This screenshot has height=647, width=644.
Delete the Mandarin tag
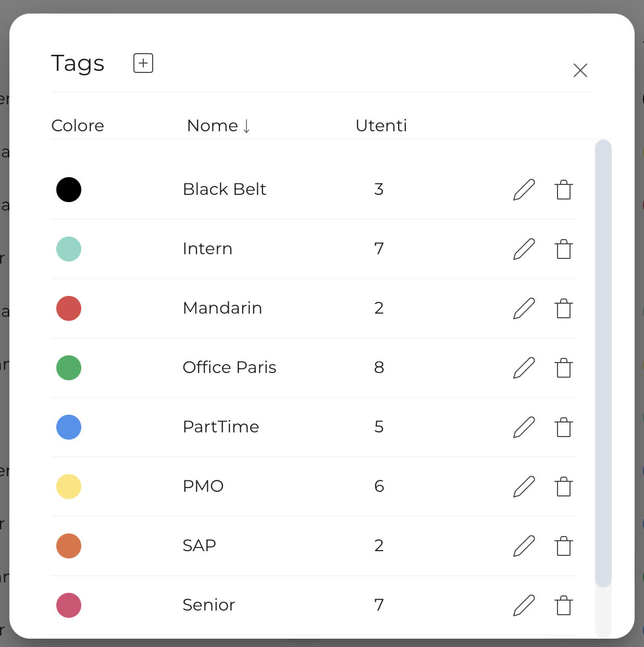(x=563, y=308)
